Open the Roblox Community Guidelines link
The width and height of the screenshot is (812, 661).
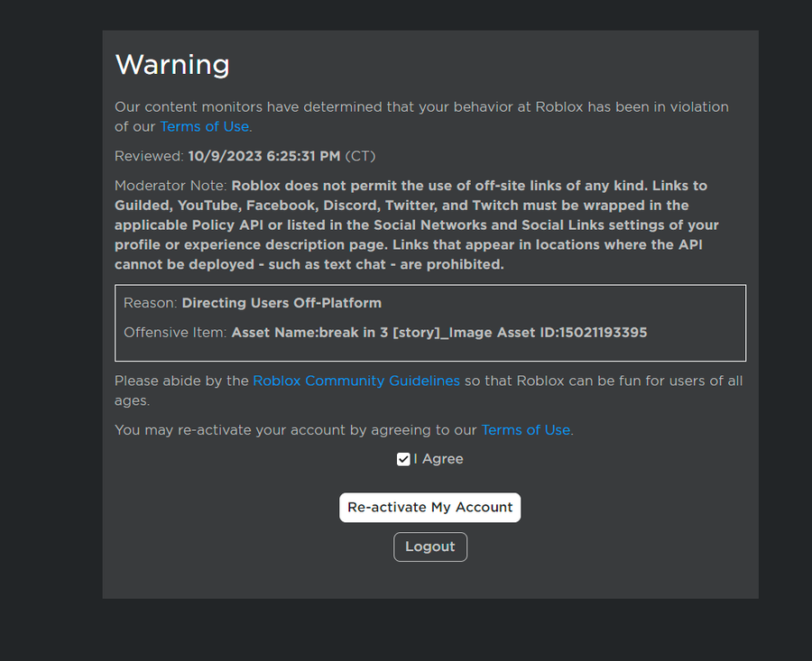[356, 381]
